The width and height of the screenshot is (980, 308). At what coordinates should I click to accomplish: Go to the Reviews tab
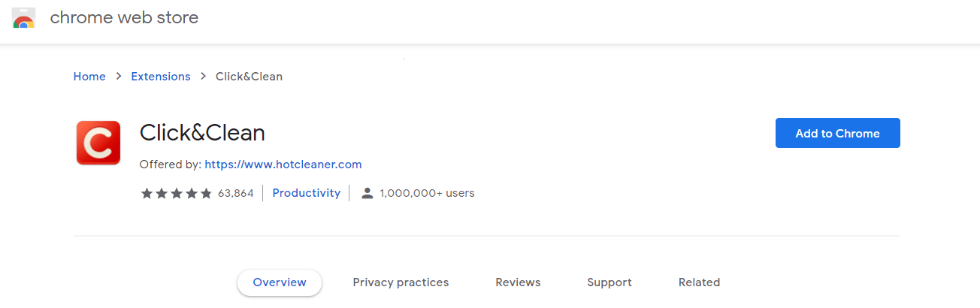pyautogui.click(x=518, y=282)
